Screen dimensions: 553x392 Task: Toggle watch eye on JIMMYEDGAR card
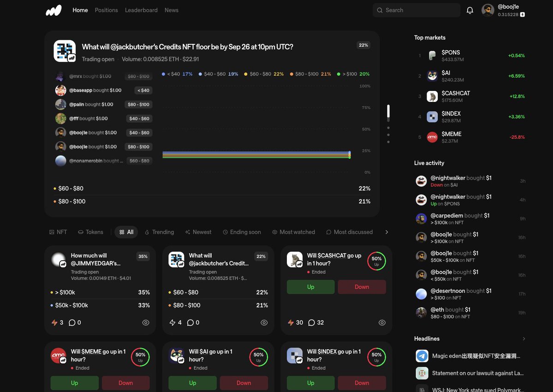pyautogui.click(x=146, y=322)
